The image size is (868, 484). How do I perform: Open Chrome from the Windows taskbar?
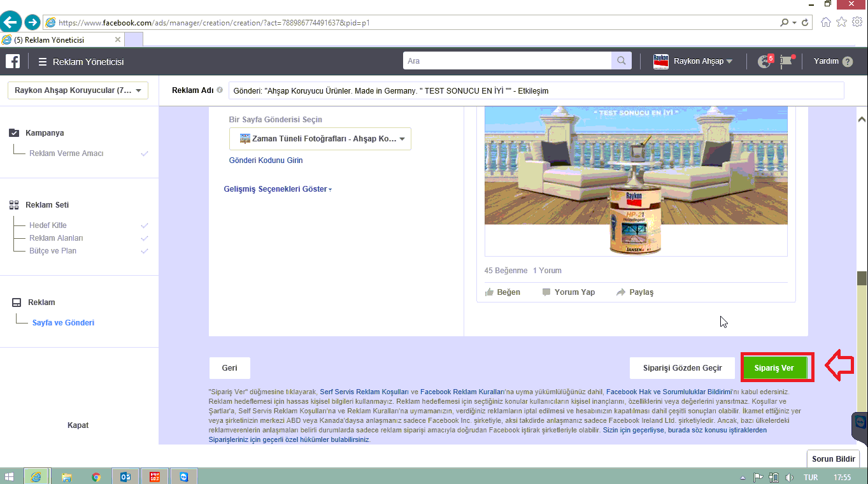coord(96,476)
